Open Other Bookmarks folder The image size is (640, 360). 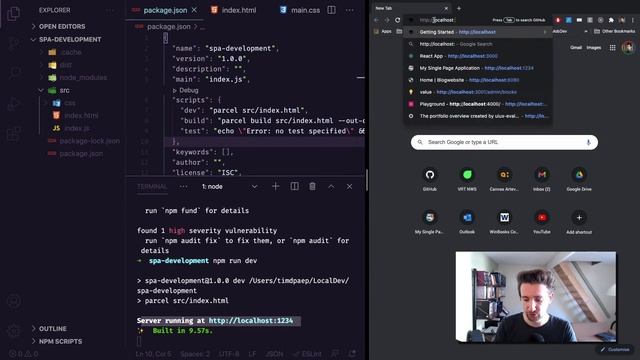coord(614,31)
